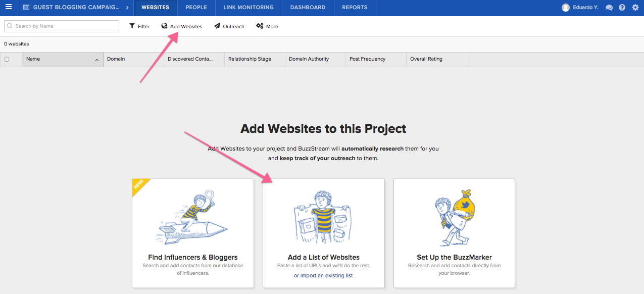
Task: Toggle the select-all websites checkbox
Action: pos(7,59)
